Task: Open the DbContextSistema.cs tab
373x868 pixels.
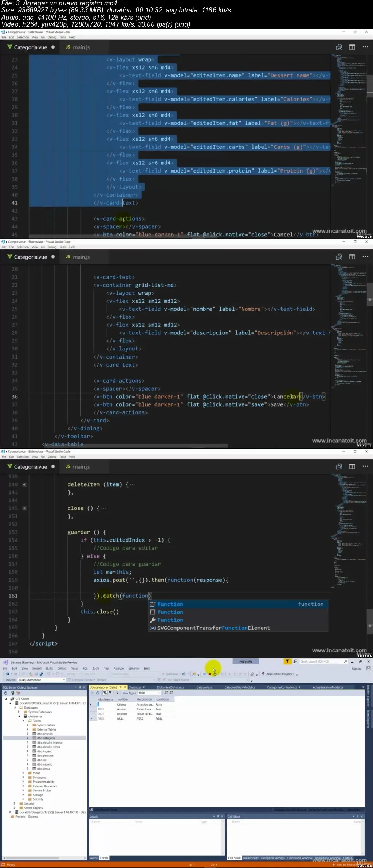Action: tap(170, 687)
